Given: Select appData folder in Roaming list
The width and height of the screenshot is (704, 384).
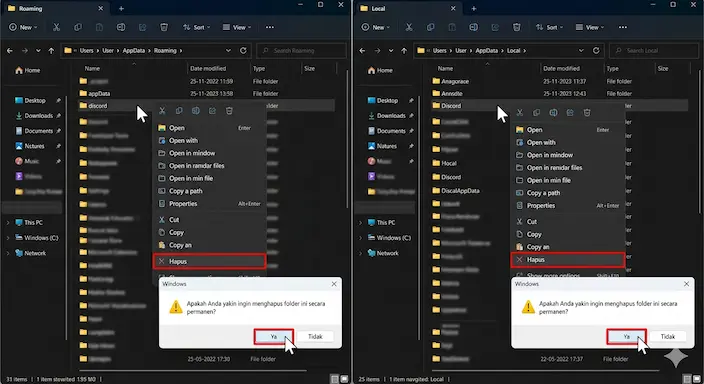Looking at the screenshot, I should point(99,94).
